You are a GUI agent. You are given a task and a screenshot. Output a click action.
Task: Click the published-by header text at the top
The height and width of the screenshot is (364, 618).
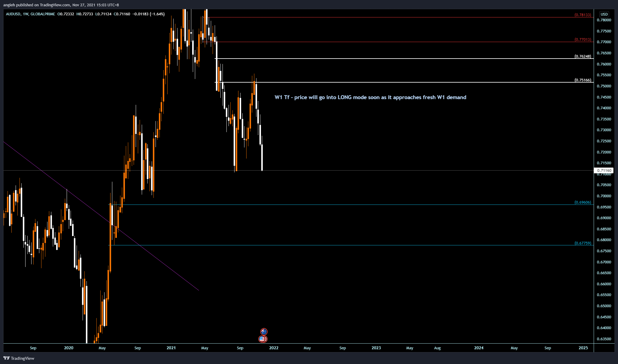tap(61, 5)
